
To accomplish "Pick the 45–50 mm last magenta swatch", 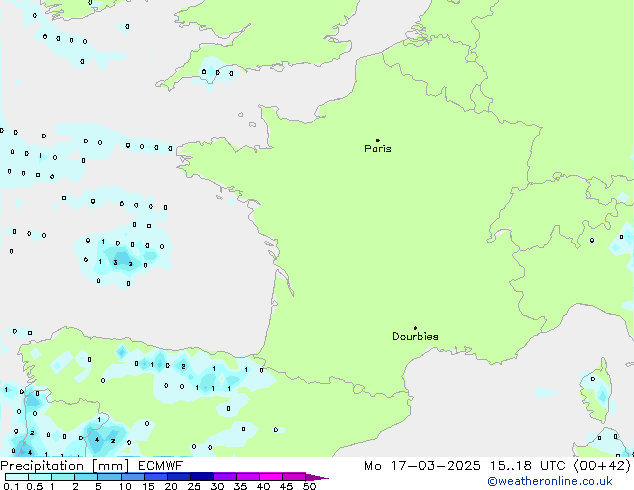I will pyautogui.click(x=294, y=477).
